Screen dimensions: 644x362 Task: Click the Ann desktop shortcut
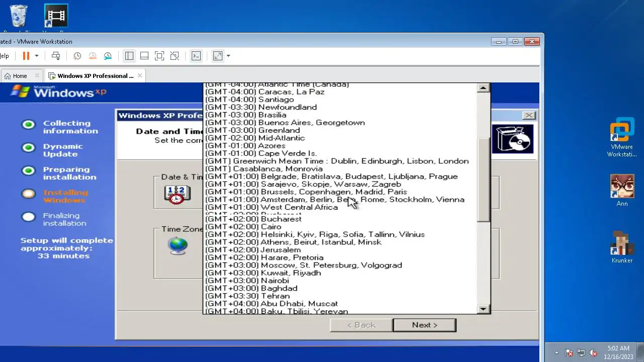click(x=622, y=190)
